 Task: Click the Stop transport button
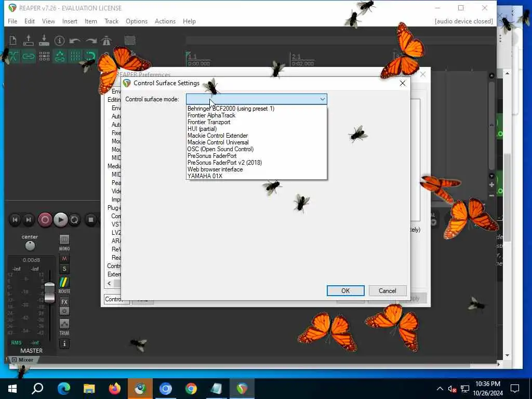tap(90, 220)
